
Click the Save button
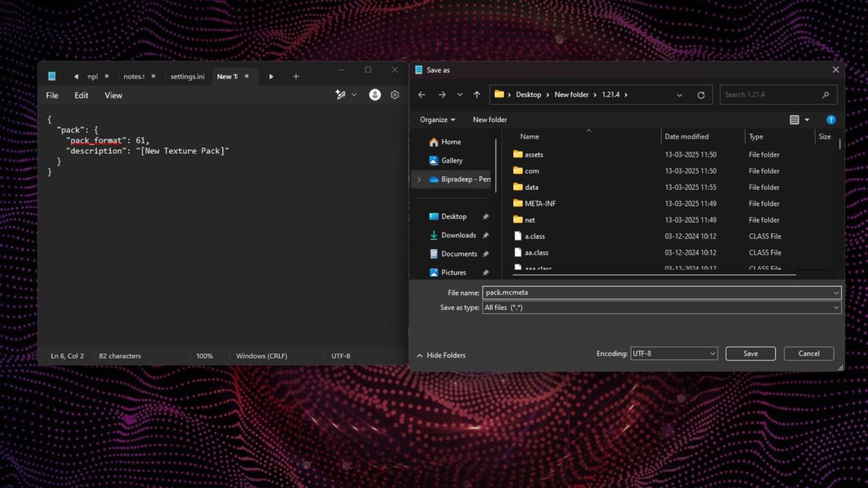pyautogui.click(x=750, y=354)
